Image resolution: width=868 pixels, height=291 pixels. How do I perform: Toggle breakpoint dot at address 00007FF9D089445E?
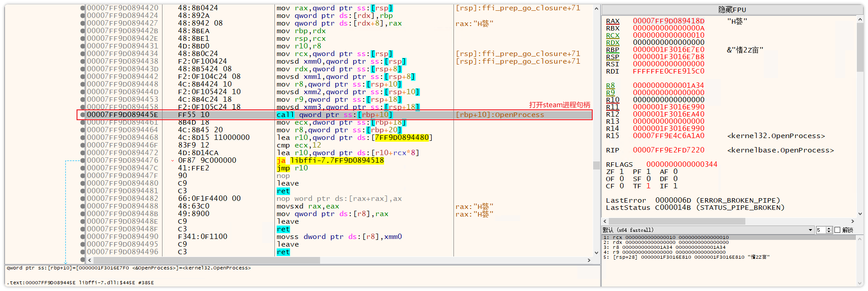[x=83, y=115]
